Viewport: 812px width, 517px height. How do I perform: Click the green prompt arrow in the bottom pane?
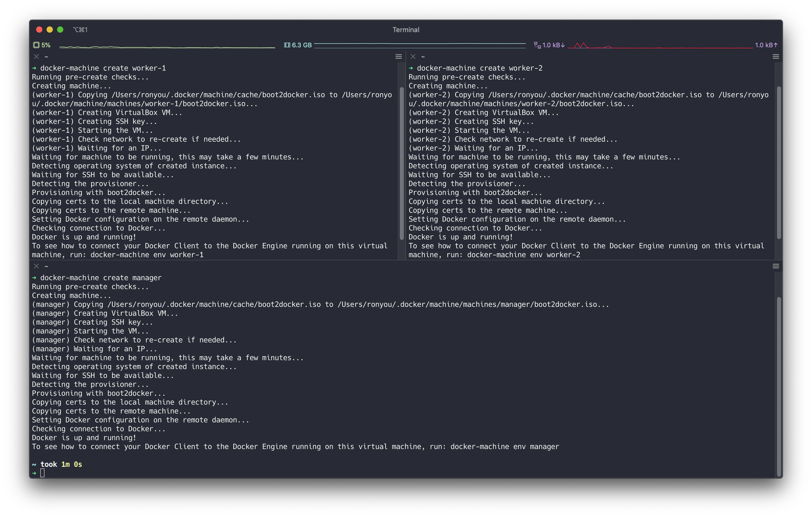pos(34,473)
